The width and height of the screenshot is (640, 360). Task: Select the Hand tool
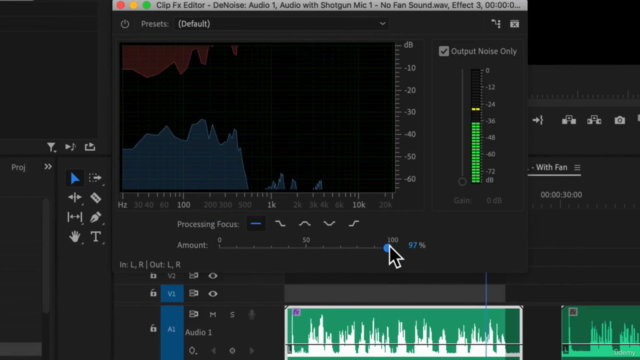pos(75,237)
